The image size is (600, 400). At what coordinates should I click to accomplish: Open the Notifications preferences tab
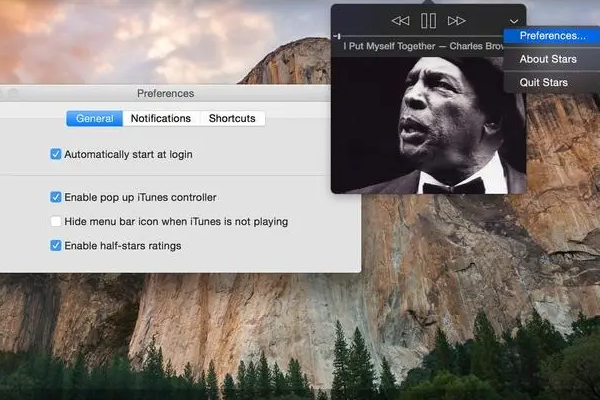pyautogui.click(x=160, y=118)
